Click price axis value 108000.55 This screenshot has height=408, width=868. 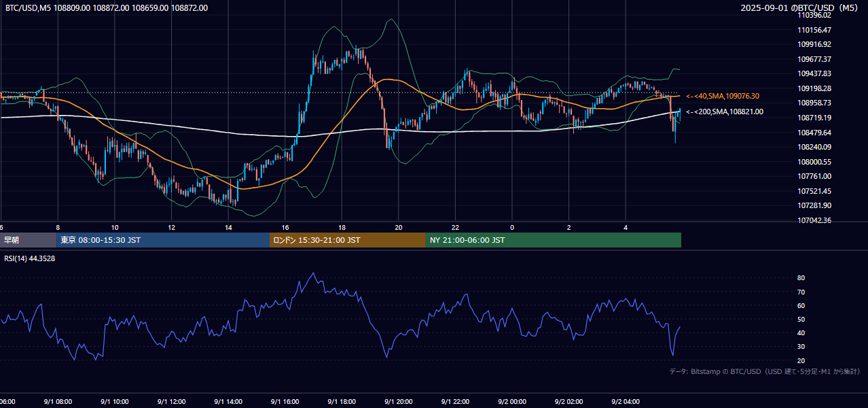pos(814,162)
